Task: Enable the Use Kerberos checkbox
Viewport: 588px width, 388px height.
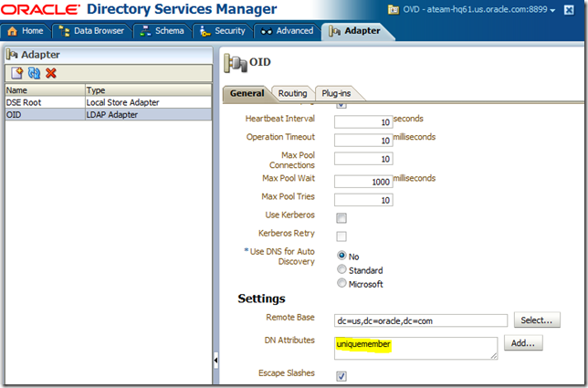Action: [341, 217]
